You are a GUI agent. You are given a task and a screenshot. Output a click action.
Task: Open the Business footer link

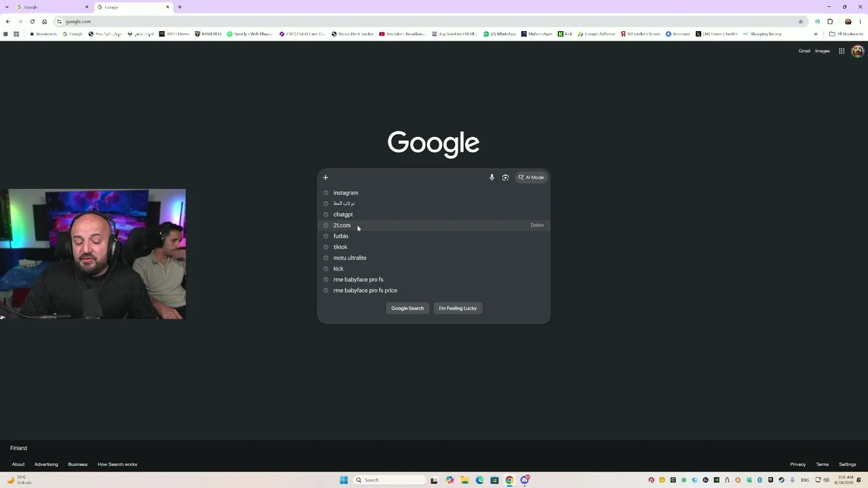click(77, 464)
